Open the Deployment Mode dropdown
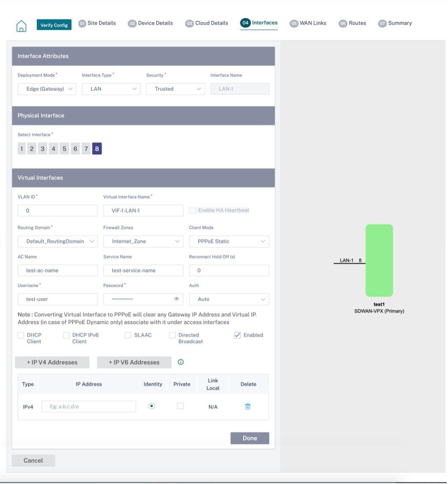This screenshot has width=448, height=484. coord(47,89)
